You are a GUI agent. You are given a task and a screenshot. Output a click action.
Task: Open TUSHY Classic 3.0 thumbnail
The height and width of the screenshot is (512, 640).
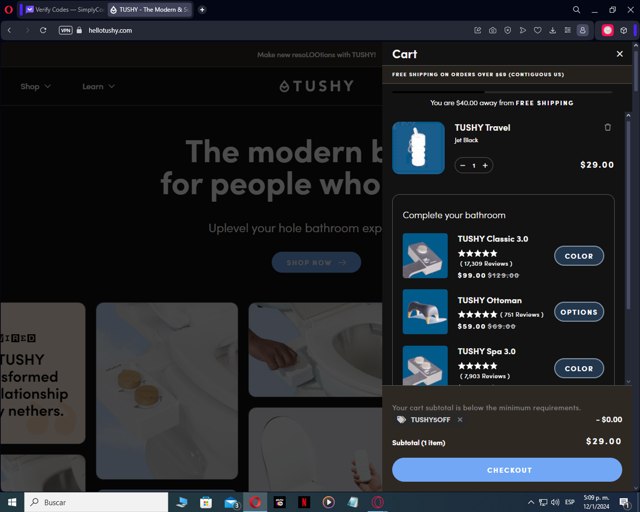coord(425,256)
